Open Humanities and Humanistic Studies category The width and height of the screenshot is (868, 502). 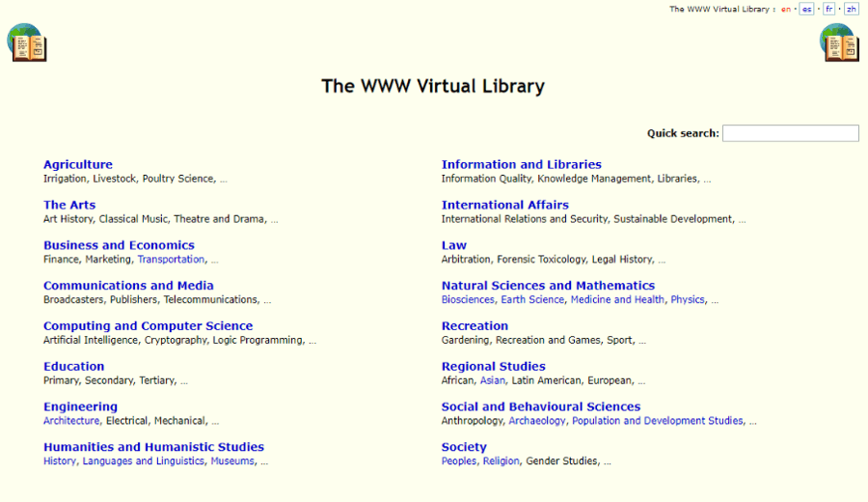[154, 447]
